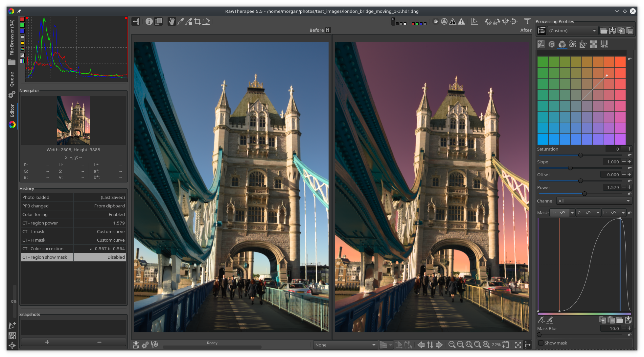This screenshot has height=357, width=644.
Task: Rotate image 90 degrees left
Action: (x=488, y=22)
